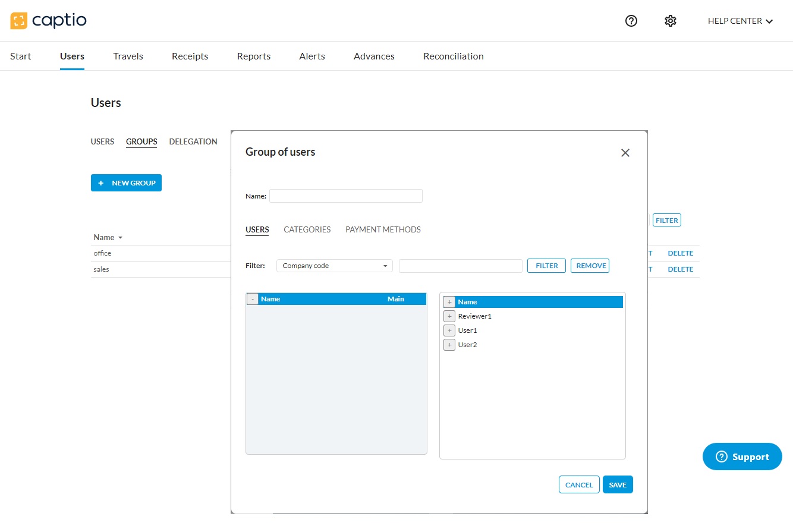The height and width of the screenshot is (532, 793).
Task: Add User2 using its plus button
Action: click(449, 345)
